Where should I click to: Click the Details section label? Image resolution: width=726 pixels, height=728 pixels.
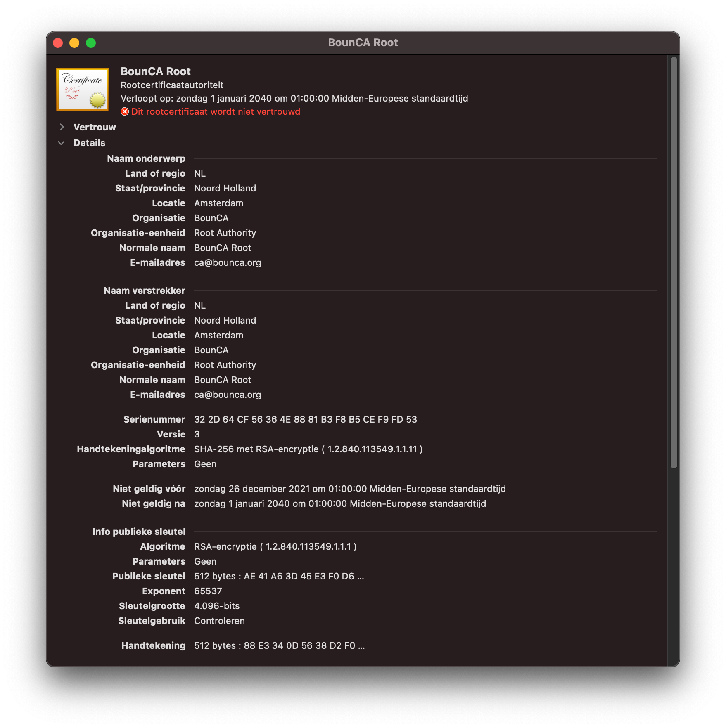pos(89,143)
